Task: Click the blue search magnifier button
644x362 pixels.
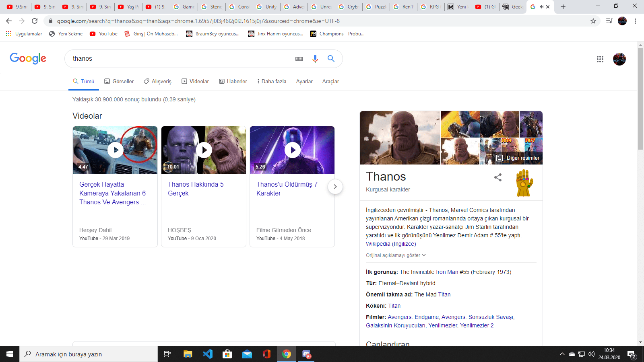Action: pos(331,59)
